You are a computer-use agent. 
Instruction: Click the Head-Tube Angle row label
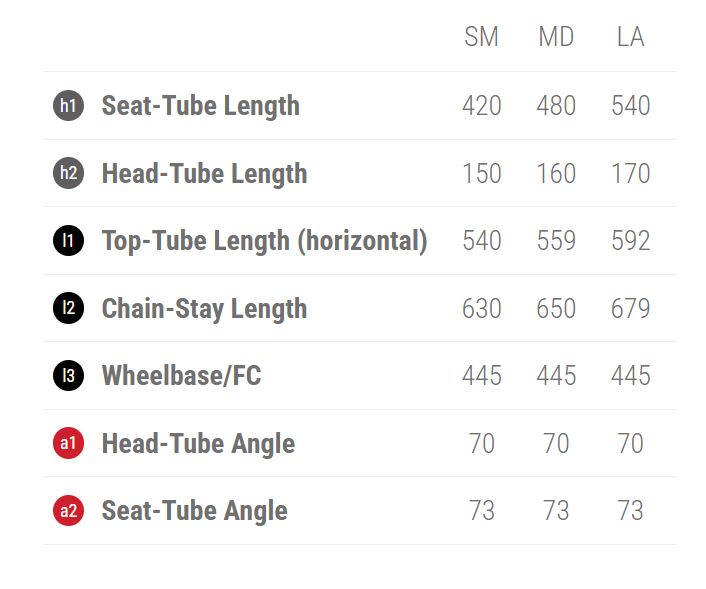(x=198, y=444)
